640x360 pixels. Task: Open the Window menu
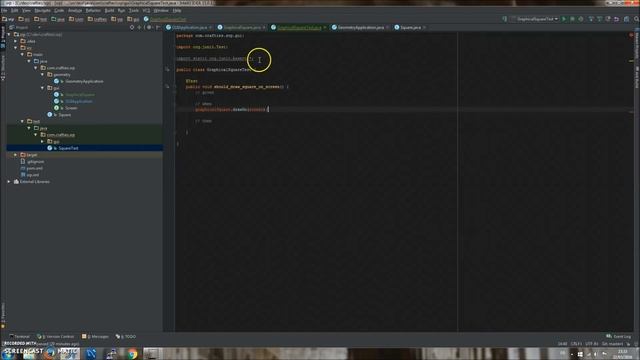point(161,10)
